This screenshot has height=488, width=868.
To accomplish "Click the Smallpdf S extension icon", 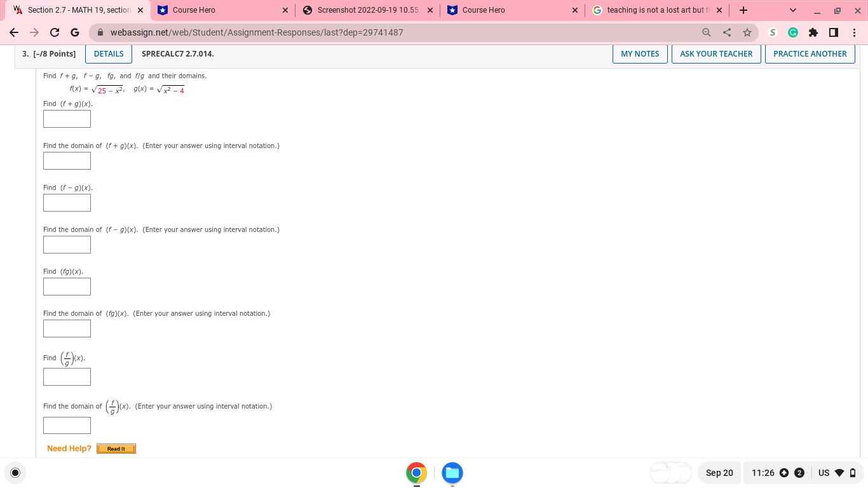I will [x=772, y=32].
